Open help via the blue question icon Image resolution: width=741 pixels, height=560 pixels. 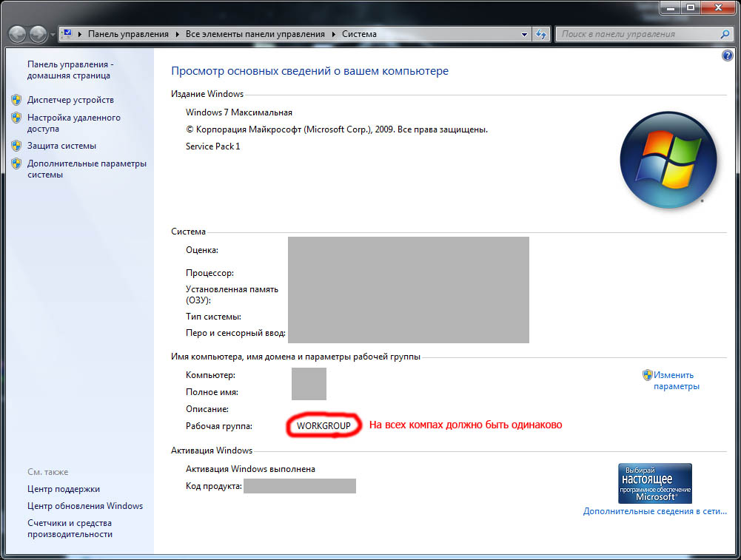click(x=727, y=55)
